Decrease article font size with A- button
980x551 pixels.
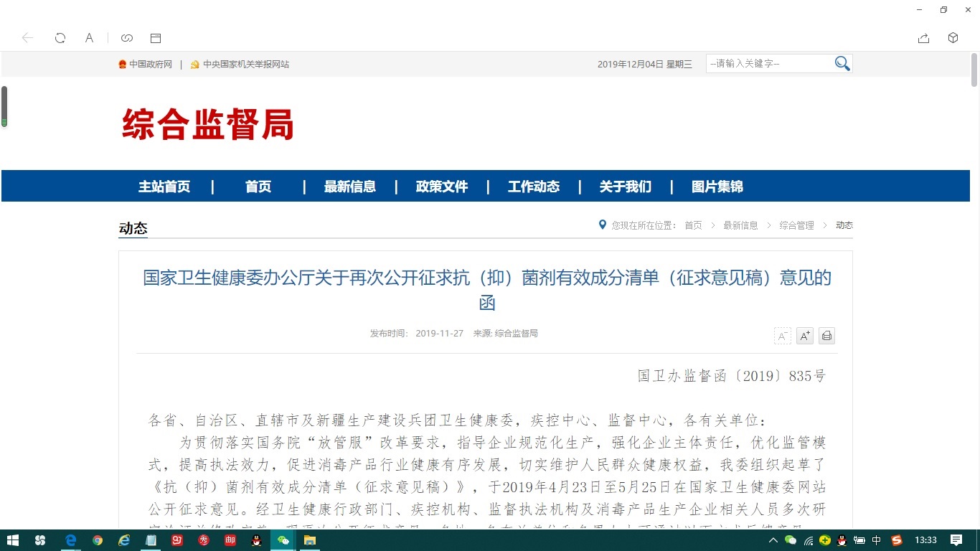click(x=782, y=336)
